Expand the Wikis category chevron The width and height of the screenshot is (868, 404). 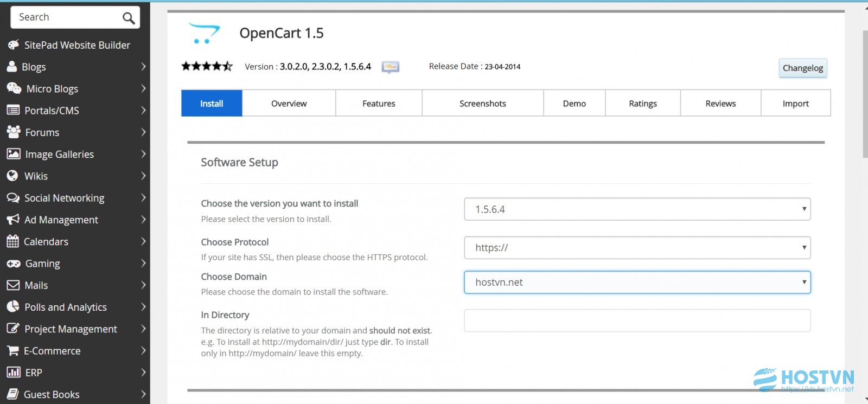point(143,176)
